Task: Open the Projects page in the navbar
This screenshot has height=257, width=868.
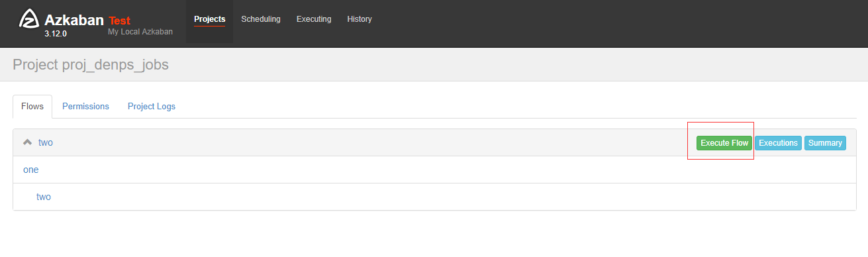Action: [209, 19]
